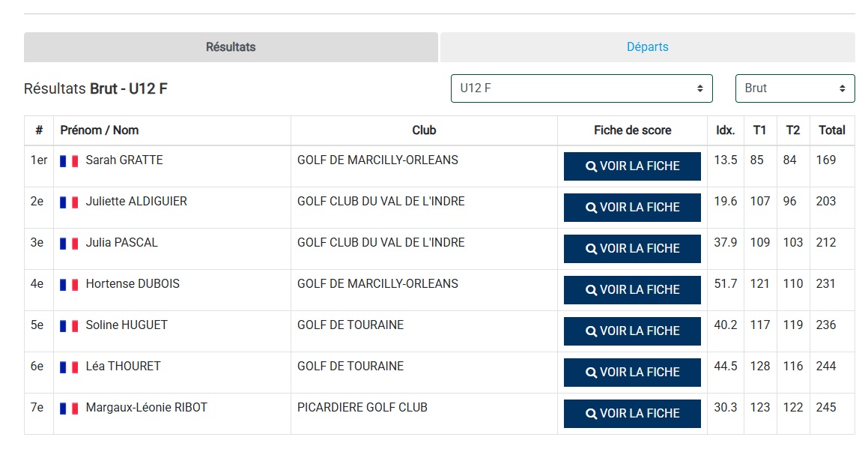Click flag icon next to Léa THOURET
Screen dimensions: 868x458
pyautogui.click(x=69, y=367)
